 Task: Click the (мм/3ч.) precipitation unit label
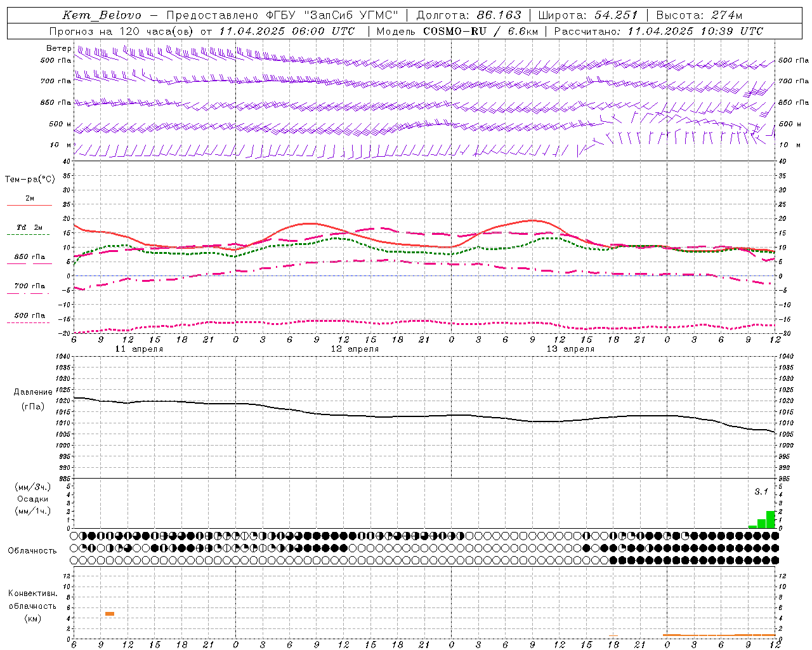33,487
